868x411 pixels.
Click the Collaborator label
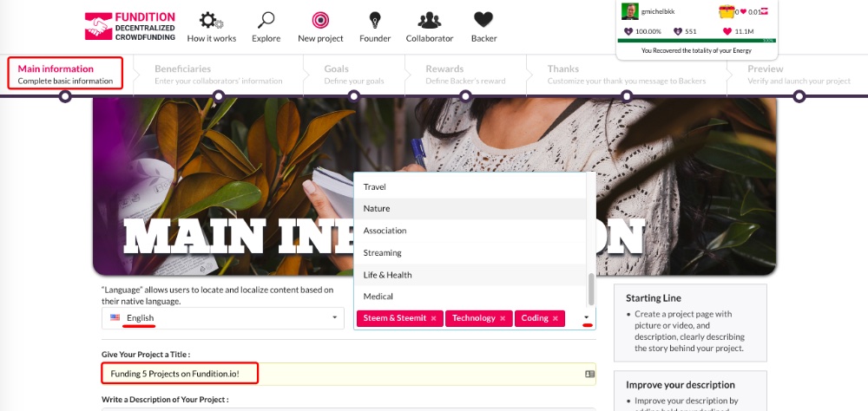[430, 39]
